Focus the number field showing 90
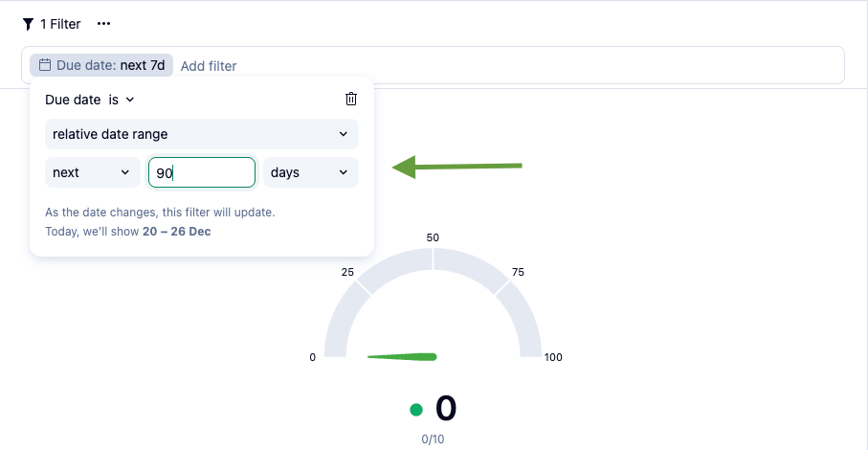This screenshot has height=450, width=868. click(202, 172)
